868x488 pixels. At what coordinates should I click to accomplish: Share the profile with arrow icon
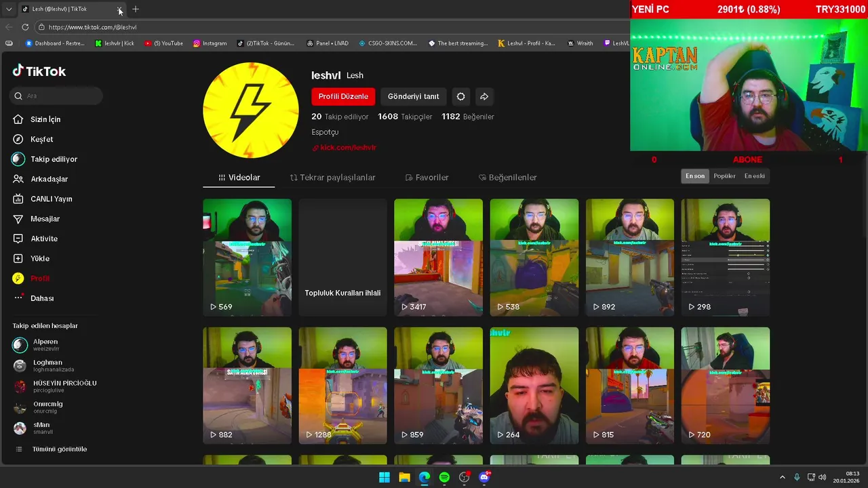[x=484, y=96]
